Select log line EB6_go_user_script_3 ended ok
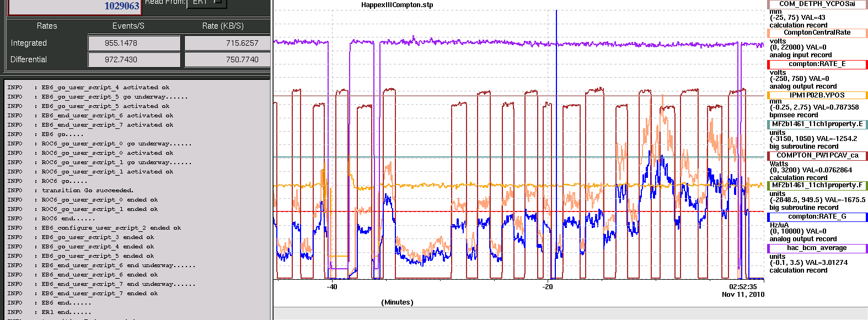Image resolution: width=868 pixels, height=320 pixels. [81, 237]
